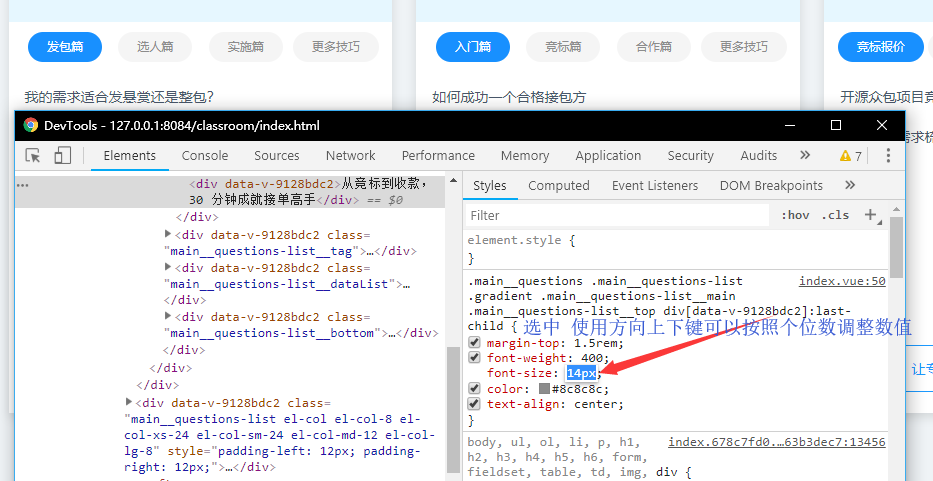933x481 pixels.
Task: Open 我的需求适合发悬赏还是整包 article link
Action: click(x=119, y=97)
